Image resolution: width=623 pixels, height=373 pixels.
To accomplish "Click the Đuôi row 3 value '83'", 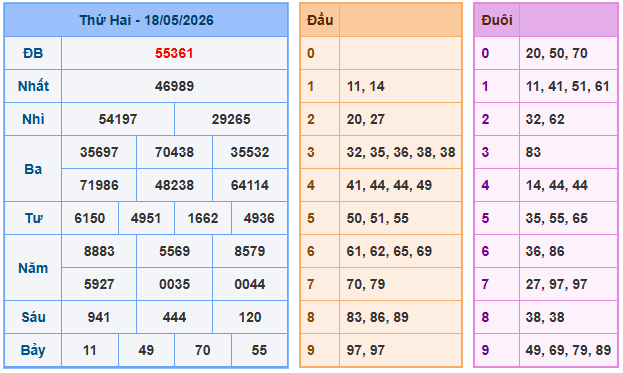I will (x=533, y=152).
